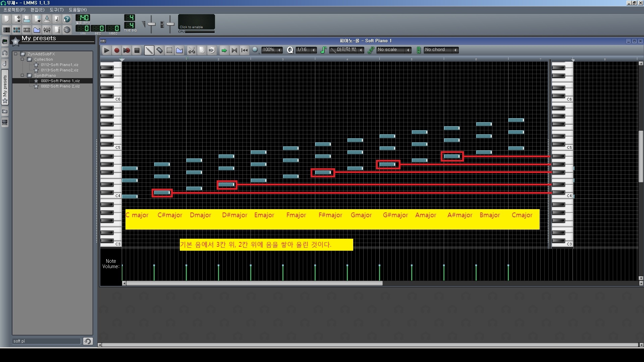Toggle after-stop return-to-start behaviour
This screenshot has width=644, height=362.
coord(245,50)
